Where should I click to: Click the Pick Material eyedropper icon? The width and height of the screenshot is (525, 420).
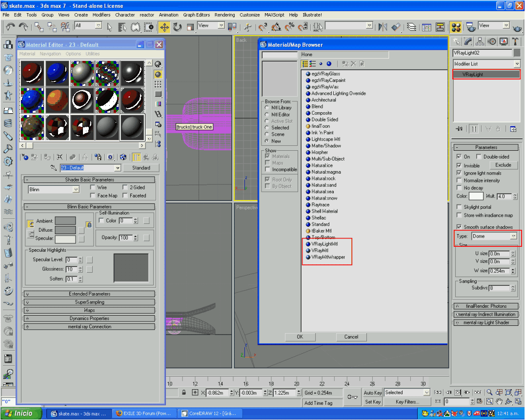53,168
